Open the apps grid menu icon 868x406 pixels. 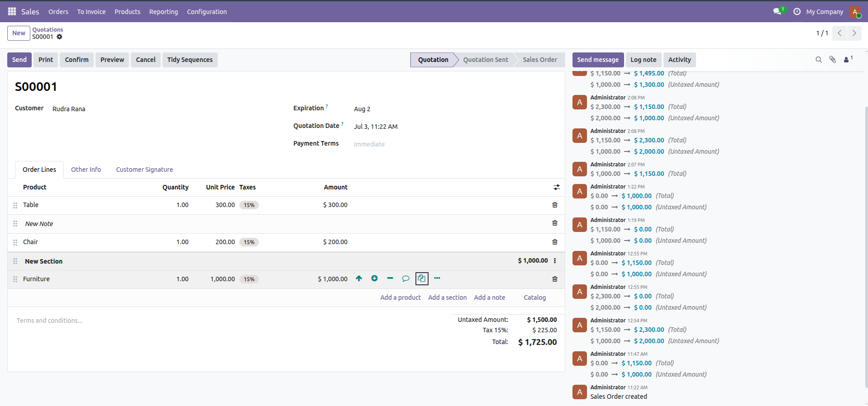(12, 11)
